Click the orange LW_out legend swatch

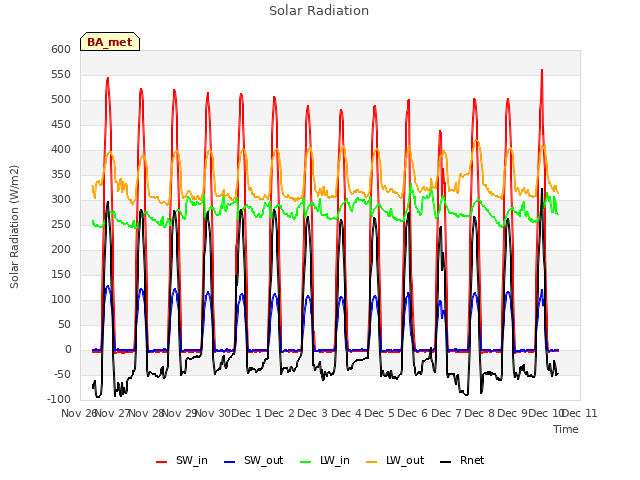coord(372,462)
